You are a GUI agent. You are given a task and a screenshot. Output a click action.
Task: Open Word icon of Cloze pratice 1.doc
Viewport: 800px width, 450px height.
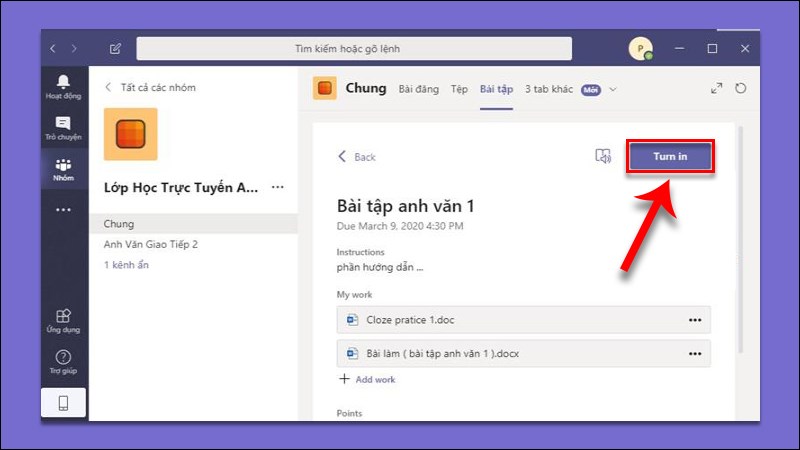352,320
